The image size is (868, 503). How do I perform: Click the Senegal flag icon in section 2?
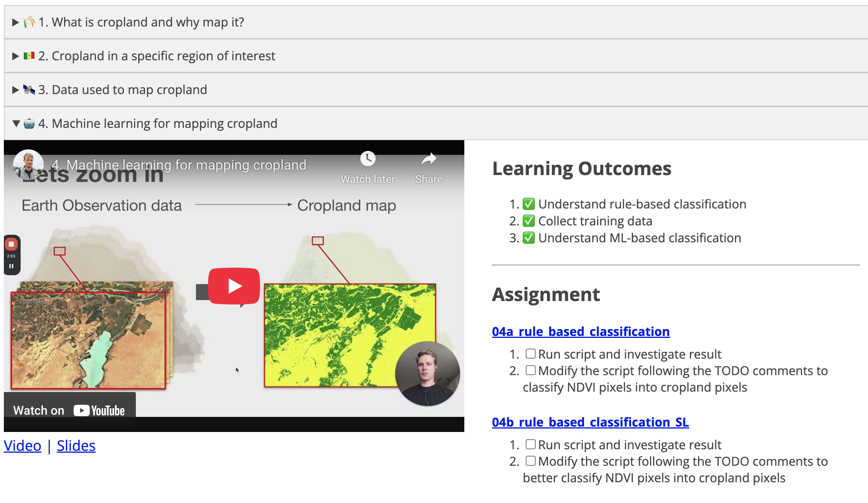(29, 56)
